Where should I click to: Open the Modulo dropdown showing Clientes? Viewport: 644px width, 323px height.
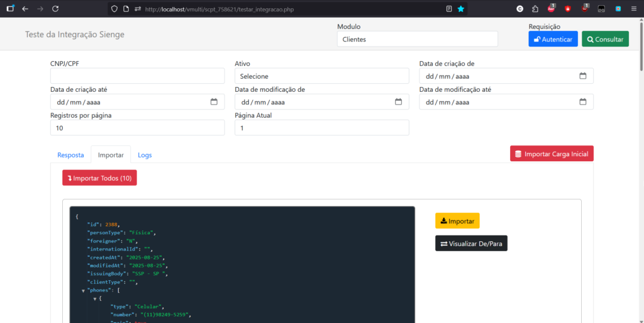pos(417,39)
